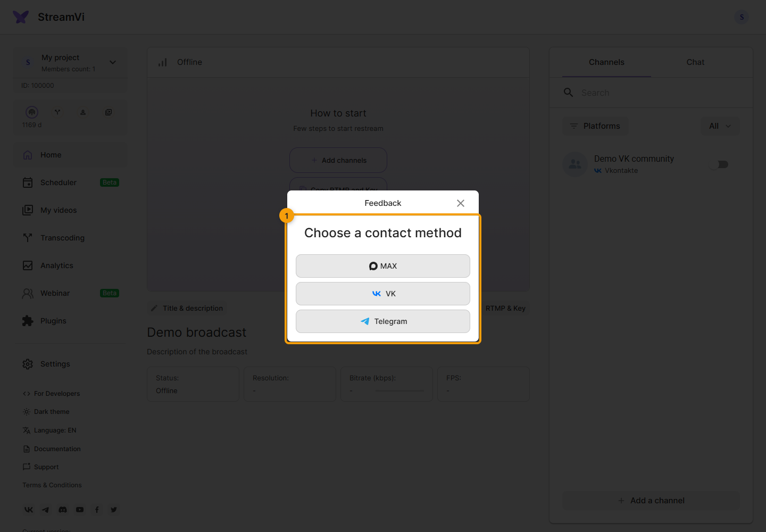
Task: Click the transcoding fork icon in project toolbar
Action: 57,112
